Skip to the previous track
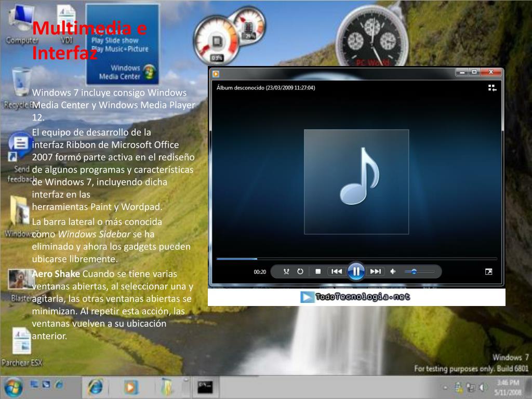 337,271
